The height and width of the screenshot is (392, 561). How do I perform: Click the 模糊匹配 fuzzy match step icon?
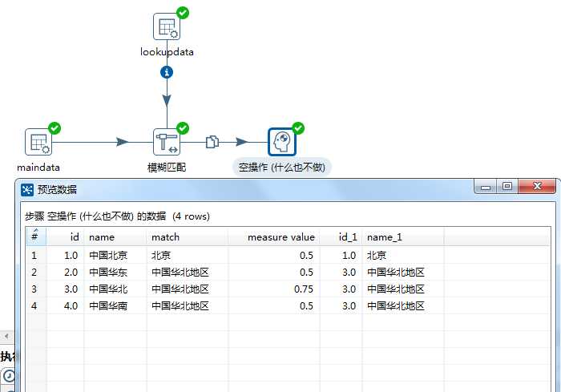tap(167, 142)
